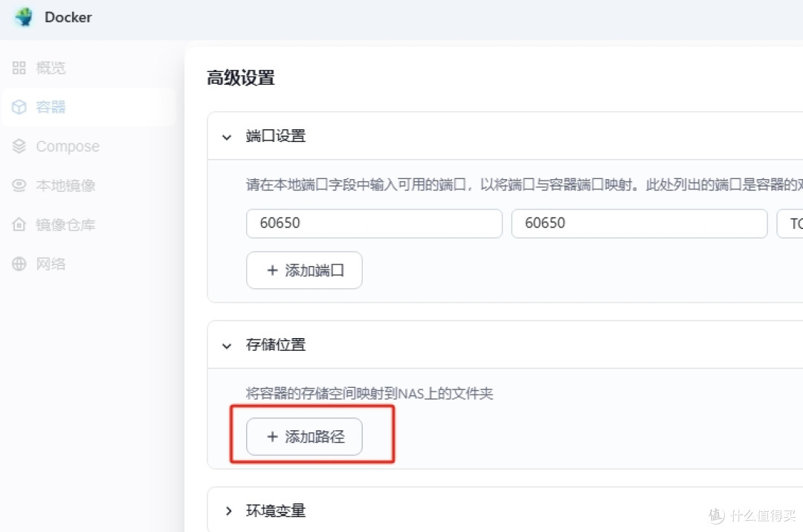Click the 高级设置 page heading
803x532 pixels.
[x=240, y=77]
